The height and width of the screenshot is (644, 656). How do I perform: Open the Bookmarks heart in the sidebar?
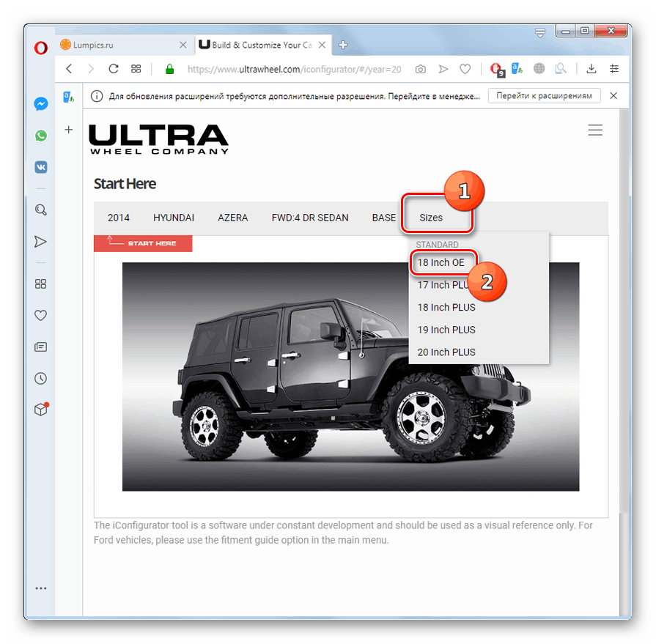40,315
